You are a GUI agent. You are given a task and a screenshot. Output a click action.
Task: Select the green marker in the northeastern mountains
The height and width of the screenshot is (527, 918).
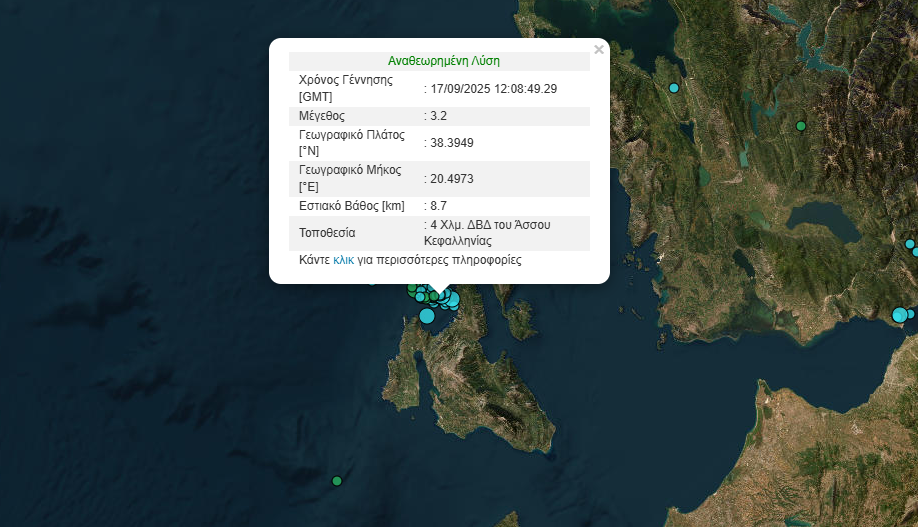tap(801, 126)
